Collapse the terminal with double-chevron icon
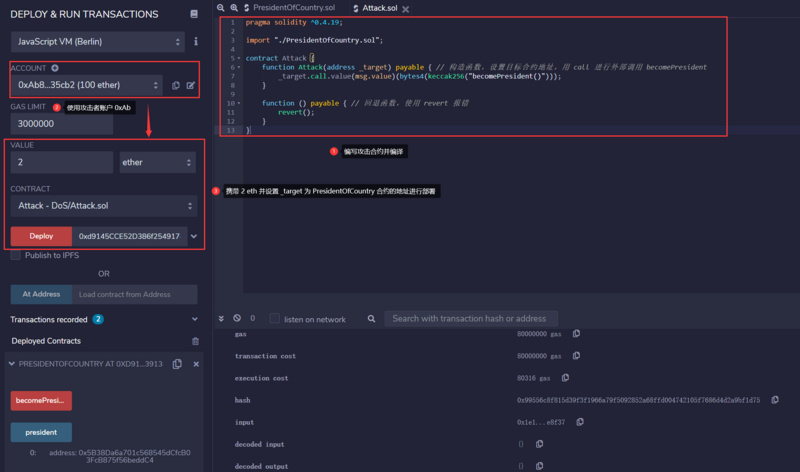The height and width of the screenshot is (472, 800). [221, 318]
